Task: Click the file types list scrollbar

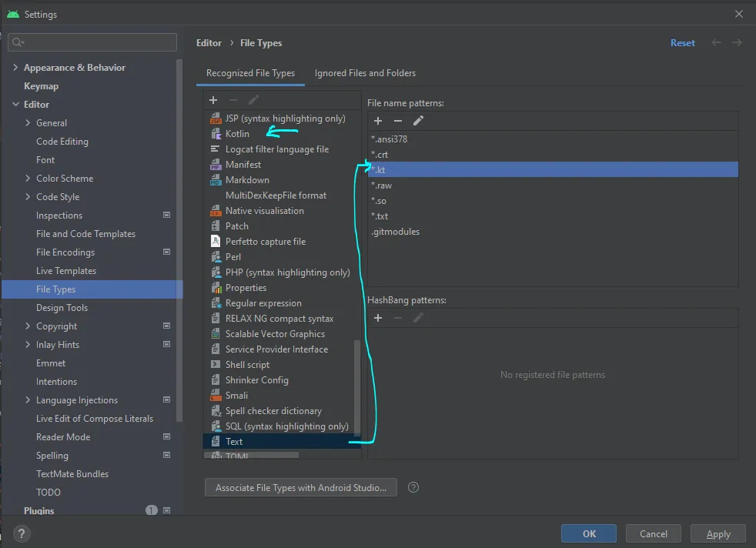Action: (357, 387)
